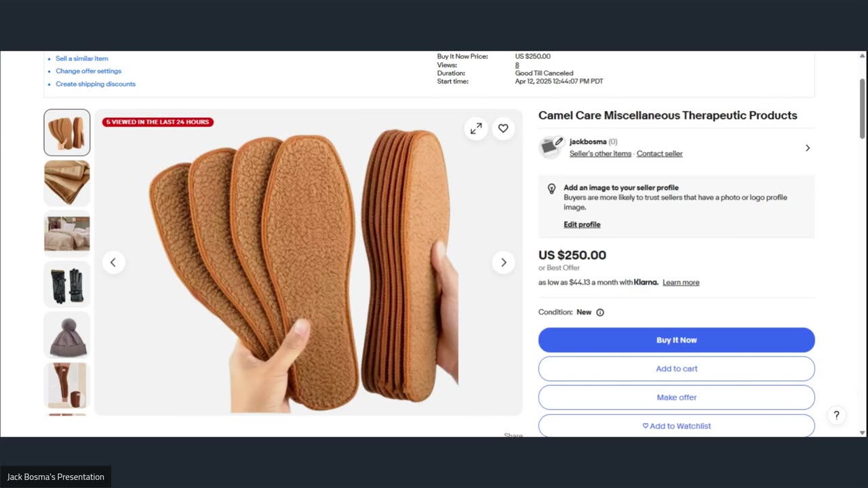Open Sell a similar item link
The image size is (868, 488).
[x=82, y=59]
